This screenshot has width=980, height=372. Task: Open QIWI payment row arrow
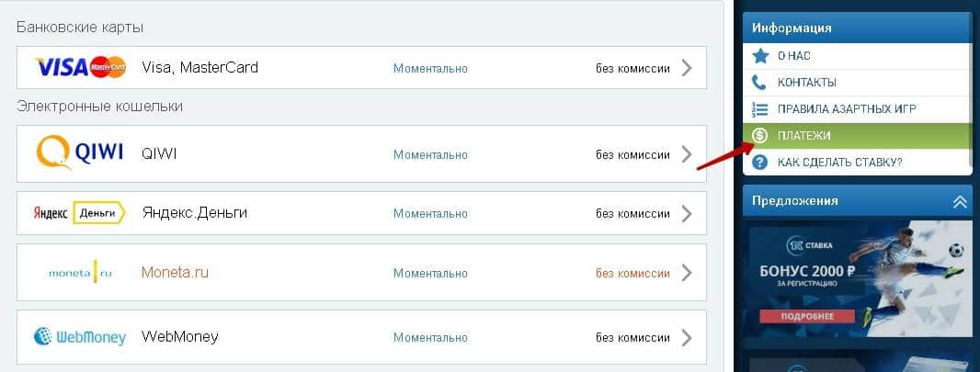[x=687, y=154]
